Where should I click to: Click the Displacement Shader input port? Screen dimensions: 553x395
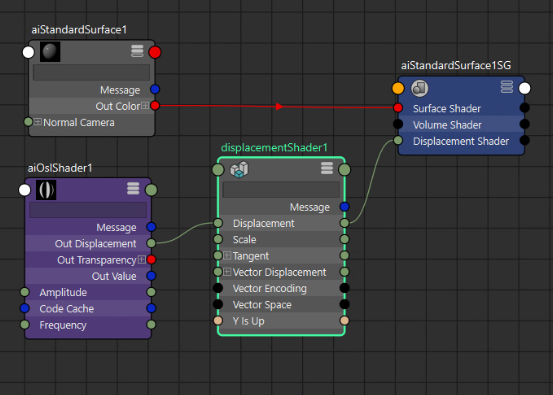pyautogui.click(x=398, y=140)
